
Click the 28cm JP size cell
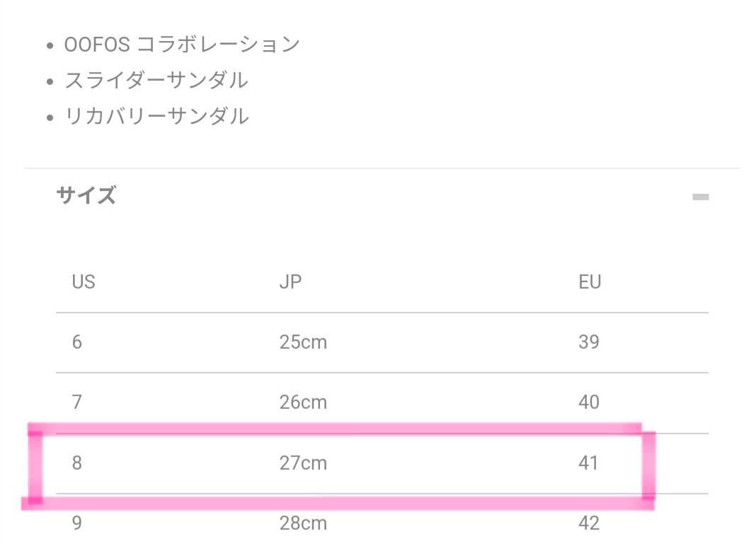(x=303, y=524)
